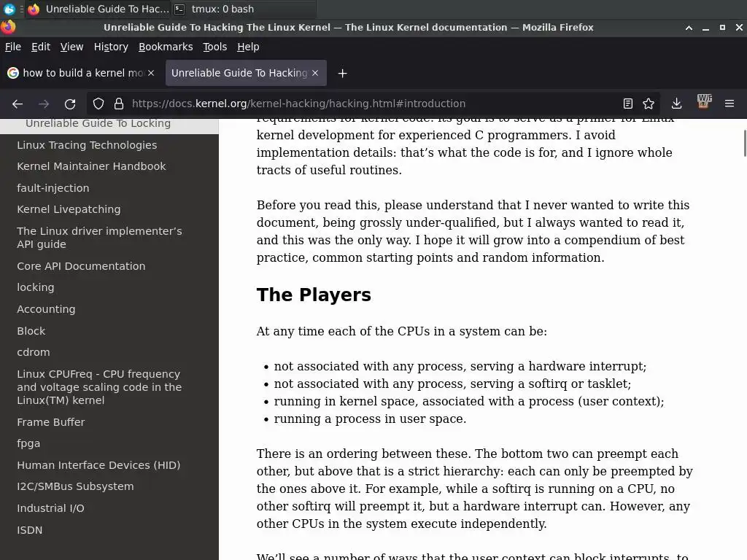Open Frame Buffer sidebar link
Viewport: 747px width, 560px height.
click(x=51, y=422)
